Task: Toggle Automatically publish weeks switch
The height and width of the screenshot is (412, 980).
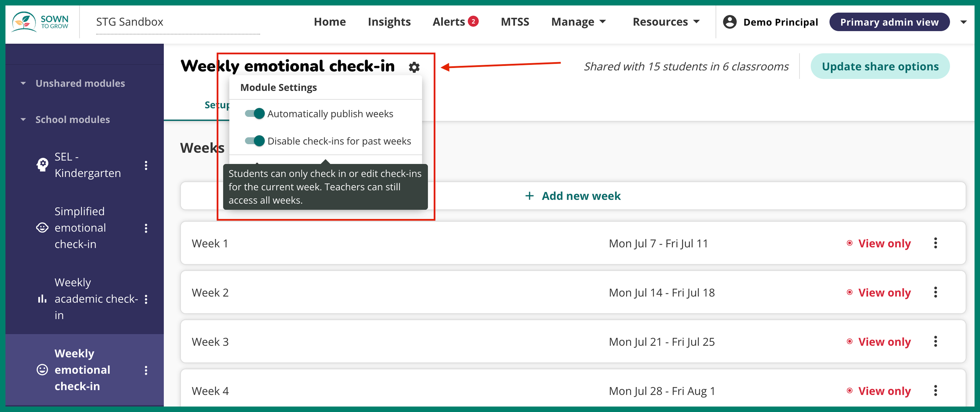Action: click(255, 113)
